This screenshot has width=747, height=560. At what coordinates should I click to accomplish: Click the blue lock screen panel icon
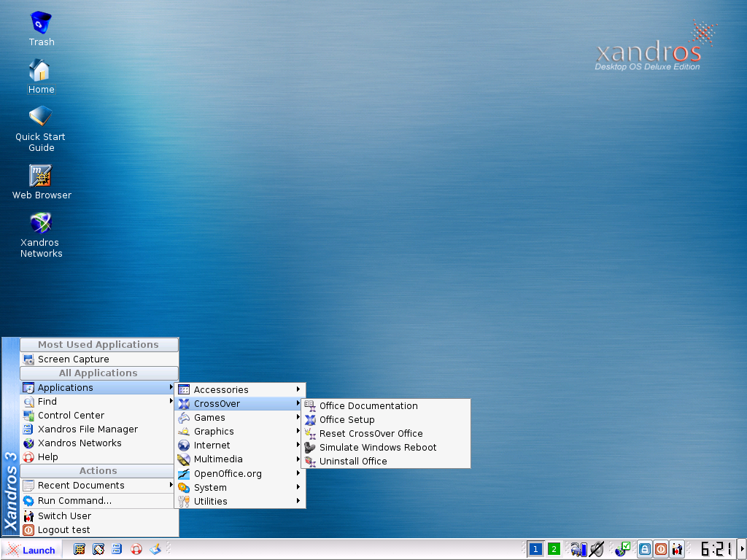645,550
